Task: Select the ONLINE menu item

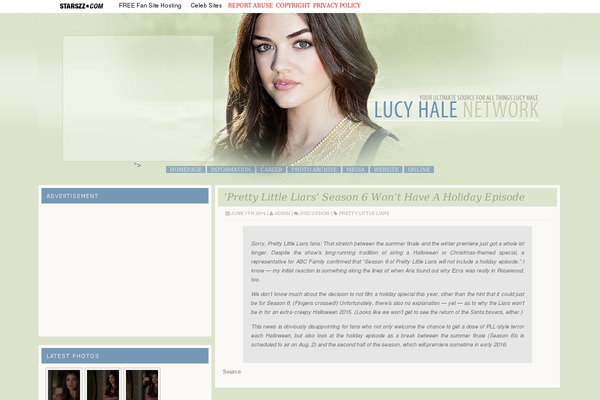Action: (419, 170)
